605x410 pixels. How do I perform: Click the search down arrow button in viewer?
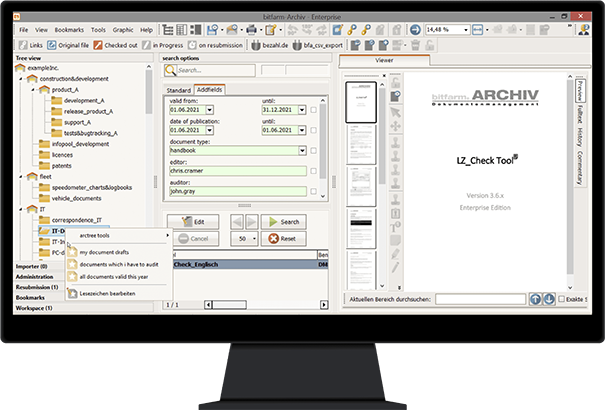pyautogui.click(x=549, y=299)
